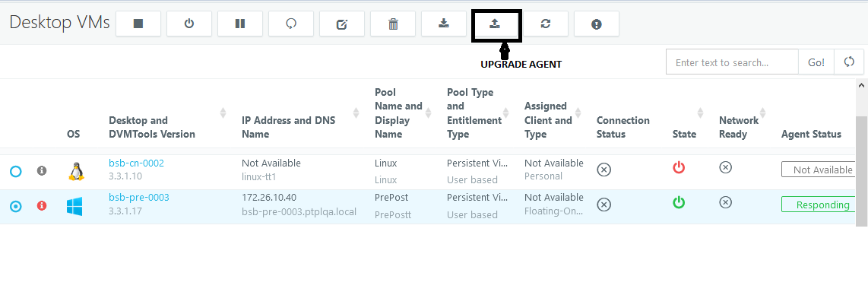Open the toolbar info icon
868x295 pixels.
[597, 24]
